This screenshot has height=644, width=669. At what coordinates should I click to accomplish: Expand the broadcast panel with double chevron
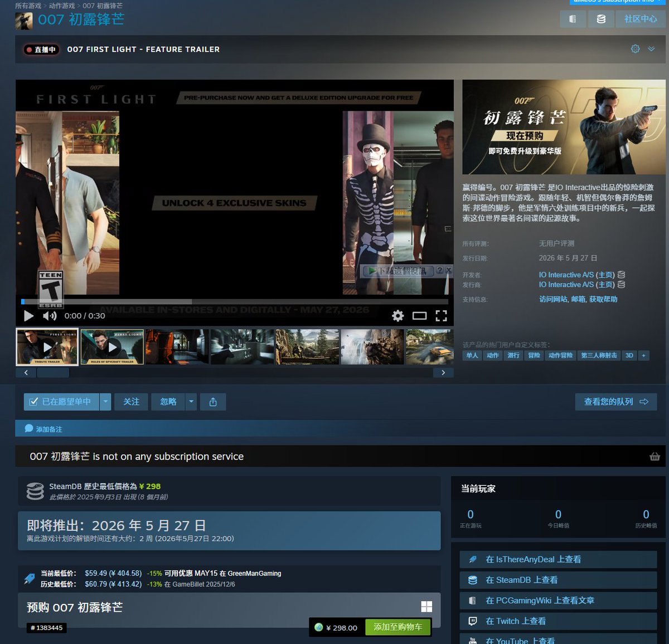pos(651,49)
